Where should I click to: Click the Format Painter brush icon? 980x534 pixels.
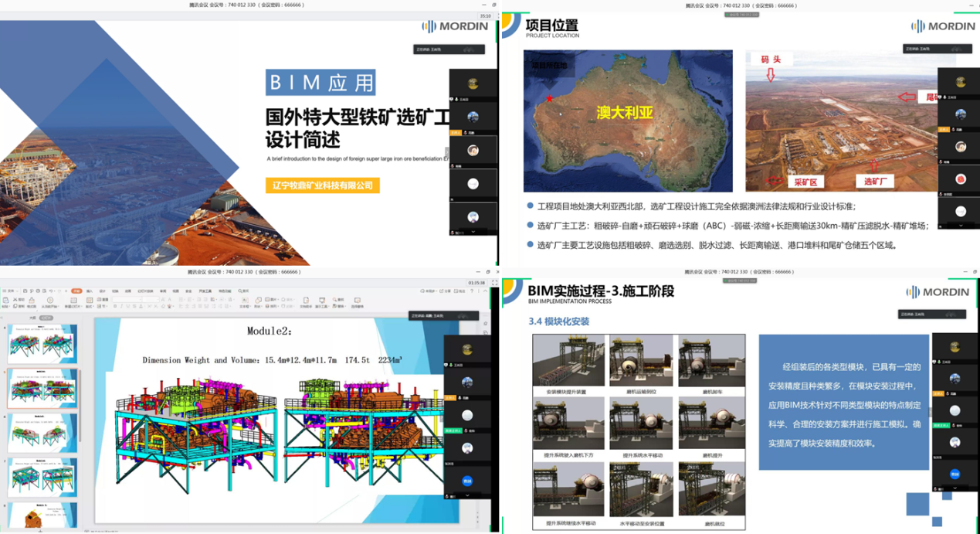coord(32,301)
